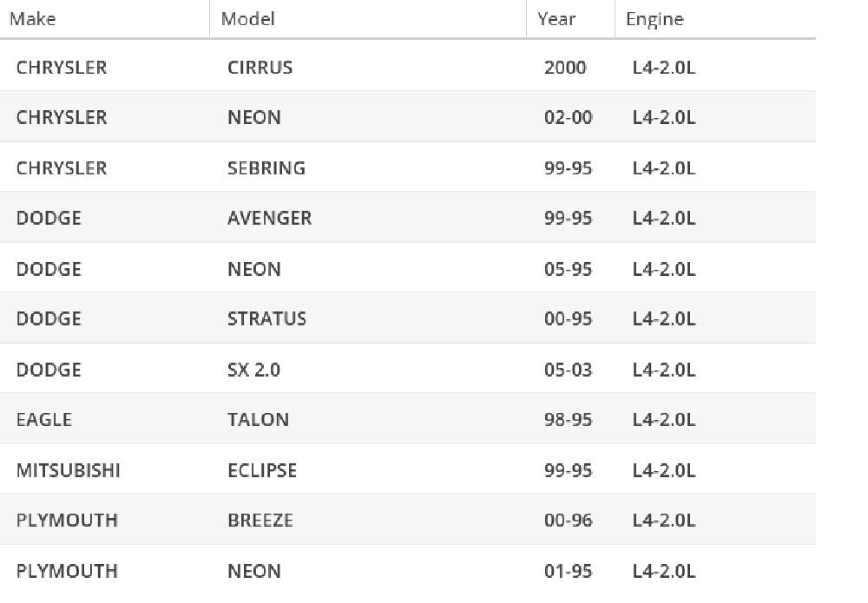The width and height of the screenshot is (868, 603).
Task: Sort by the Model column header
Action: [247, 19]
